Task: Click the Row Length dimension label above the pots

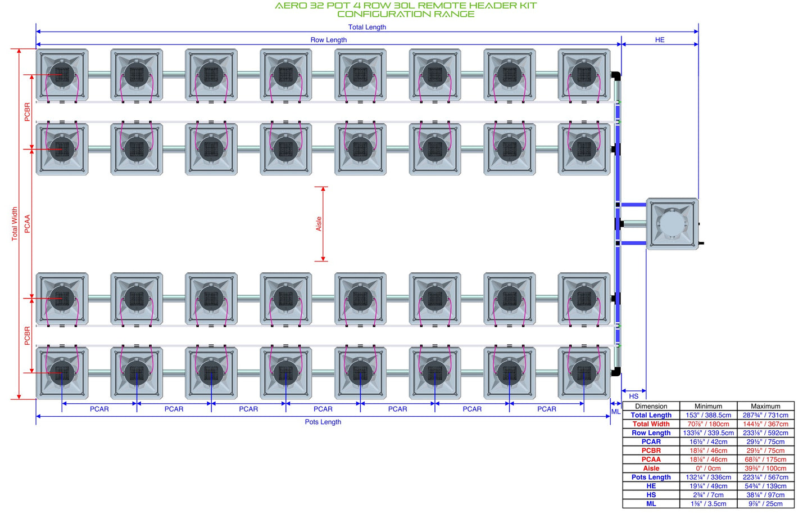Action: 329,40
